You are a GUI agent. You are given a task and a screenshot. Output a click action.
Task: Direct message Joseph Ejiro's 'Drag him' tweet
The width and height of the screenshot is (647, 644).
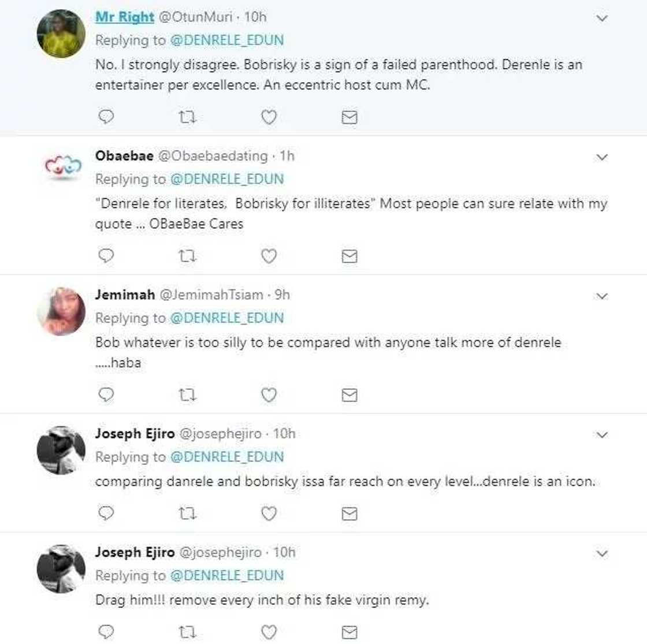pyautogui.click(x=349, y=632)
